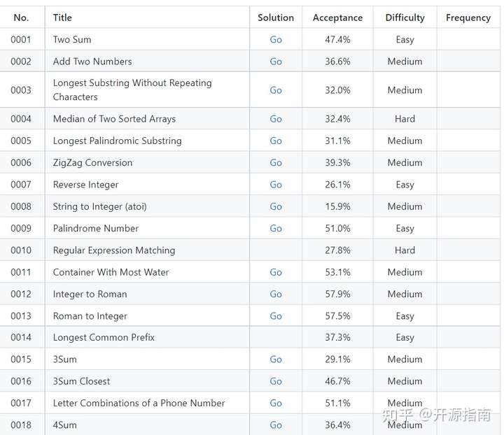Click the Go link for Reverse Integer

point(276,185)
